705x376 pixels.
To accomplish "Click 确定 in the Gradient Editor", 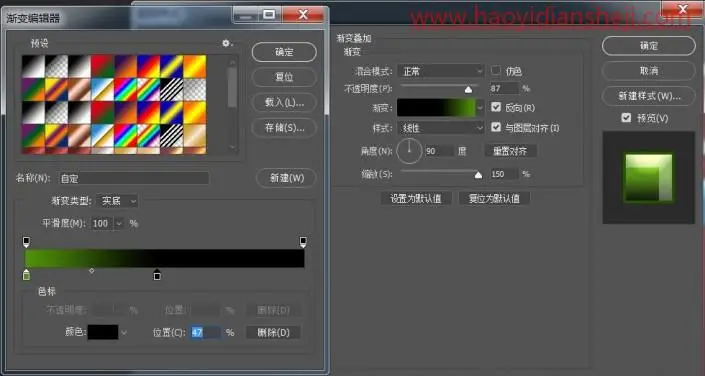I will click(x=284, y=52).
